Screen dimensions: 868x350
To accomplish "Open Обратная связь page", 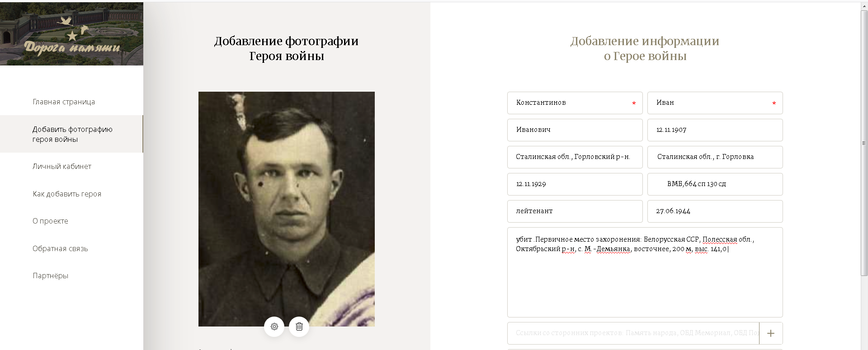I will (x=60, y=249).
